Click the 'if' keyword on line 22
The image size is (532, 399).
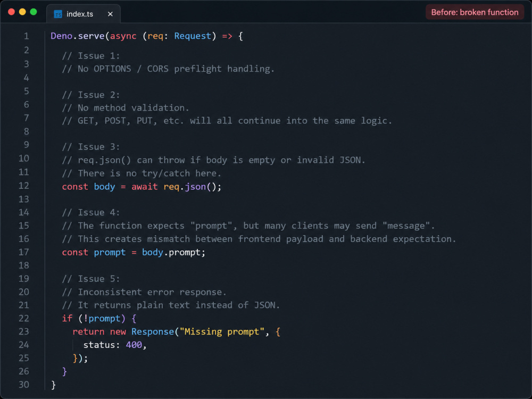coord(67,318)
